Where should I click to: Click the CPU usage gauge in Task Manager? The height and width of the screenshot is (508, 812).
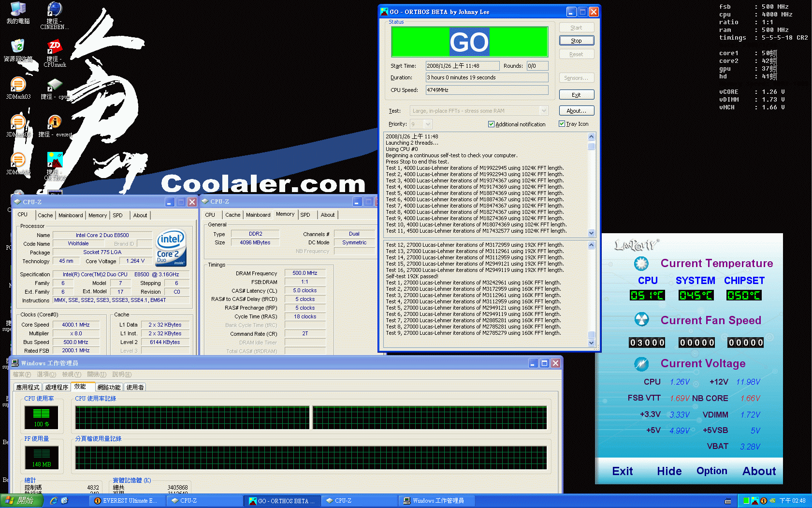(x=41, y=418)
